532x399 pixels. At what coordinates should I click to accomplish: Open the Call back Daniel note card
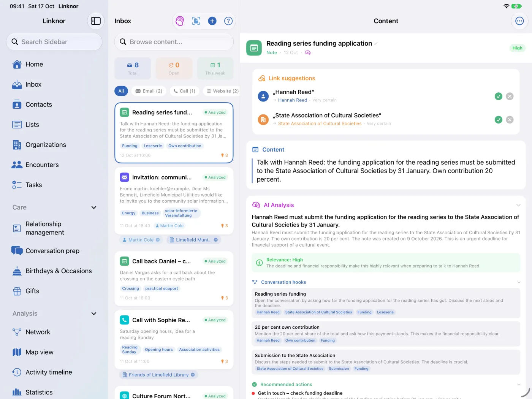174,279
